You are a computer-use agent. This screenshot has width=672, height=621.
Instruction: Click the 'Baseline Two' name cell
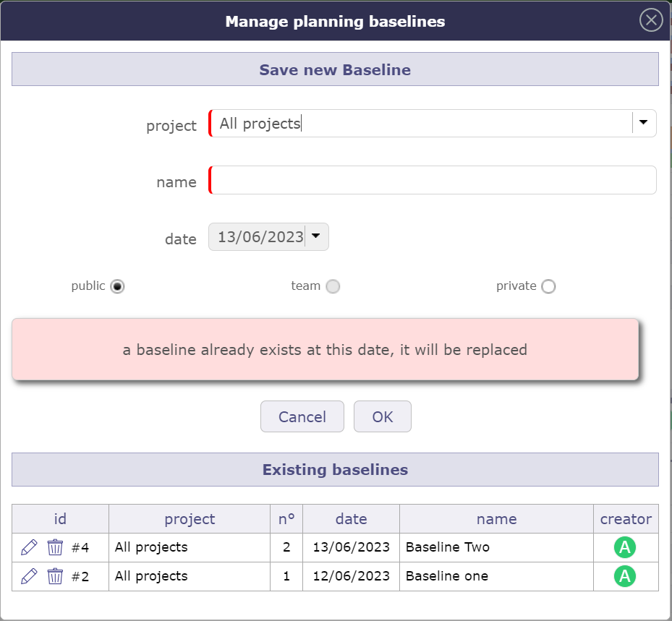496,547
